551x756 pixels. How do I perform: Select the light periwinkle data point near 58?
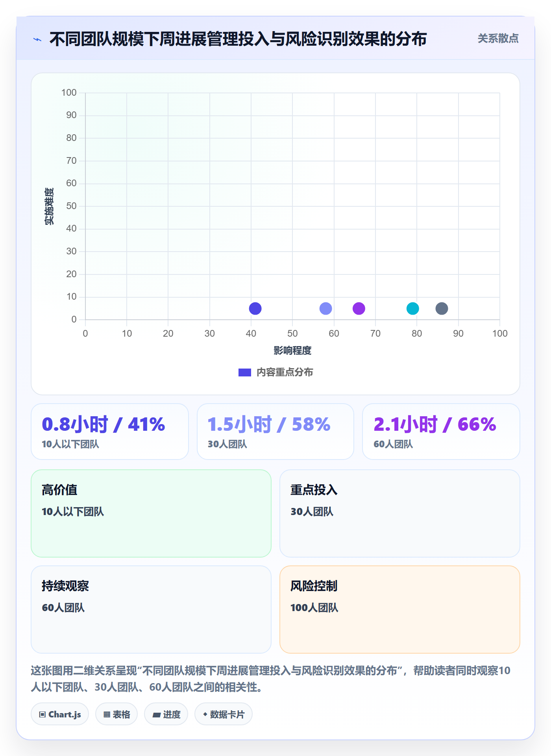(325, 308)
